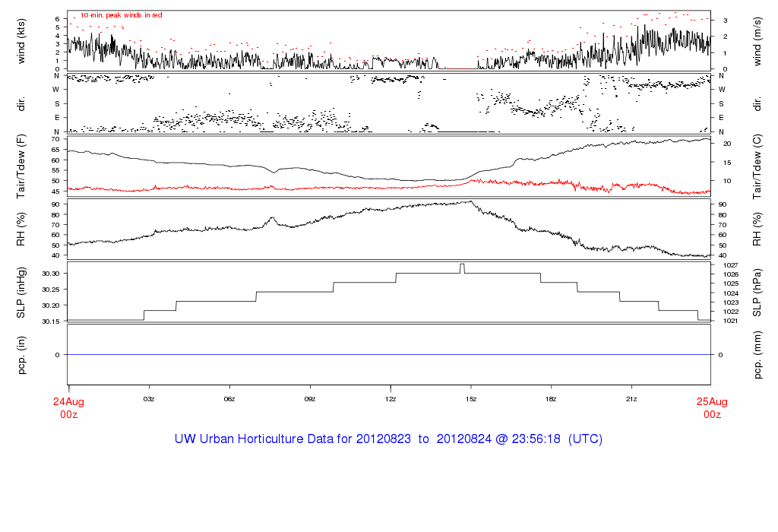Click the 'pcp. (in)' axis label
778x532 pixels.
pyautogui.click(x=21, y=355)
